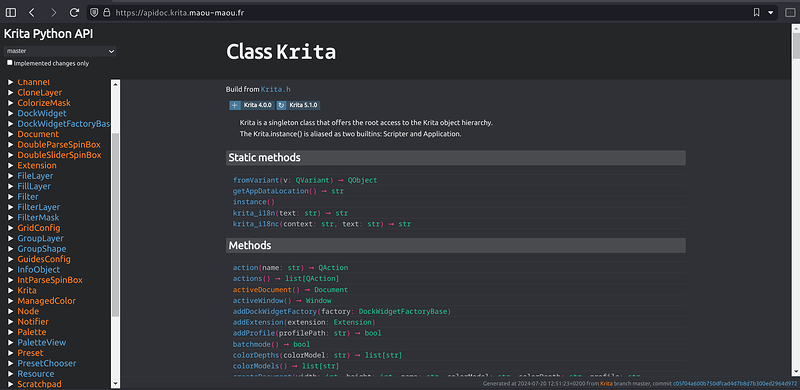
Task: Open the FillLayer class in sidebar
Action: [x=34, y=186]
